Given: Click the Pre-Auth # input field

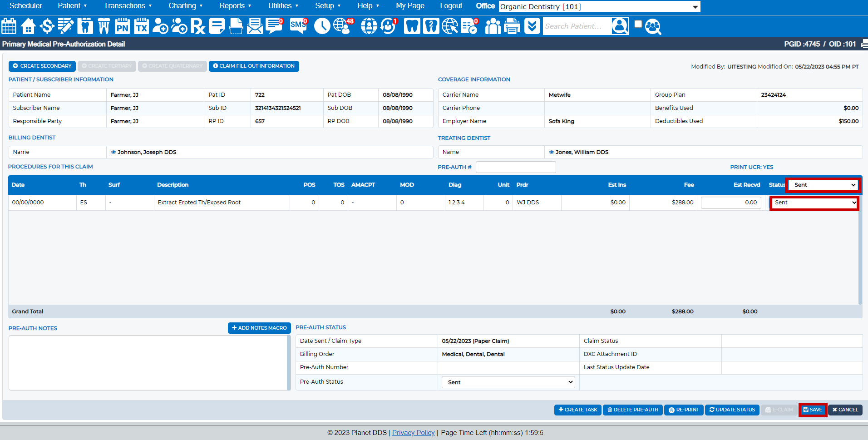Looking at the screenshot, I should 516,167.
